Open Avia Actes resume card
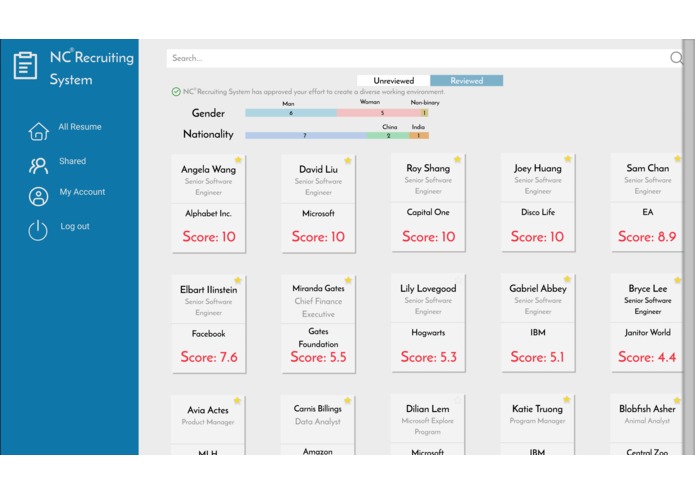 pos(208,425)
